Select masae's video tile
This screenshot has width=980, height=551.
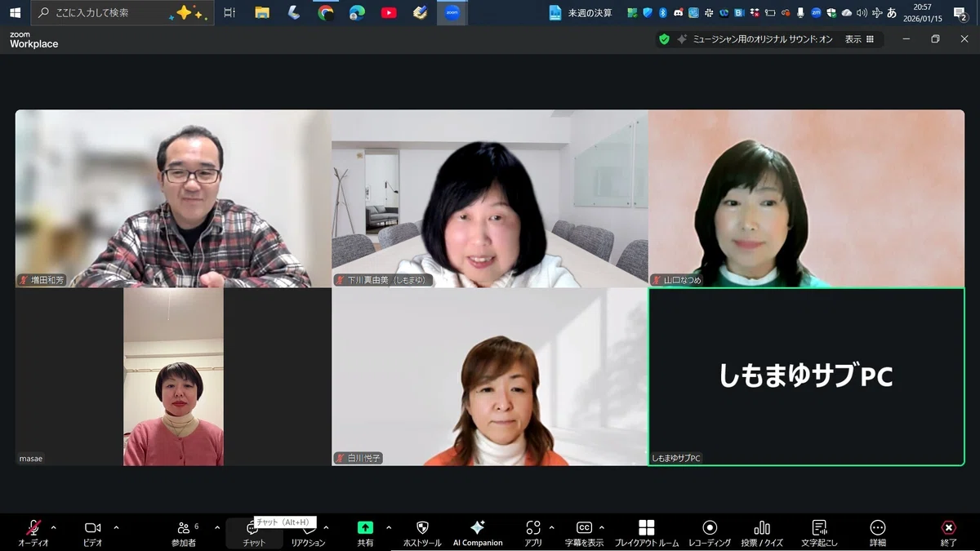coord(173,376)
